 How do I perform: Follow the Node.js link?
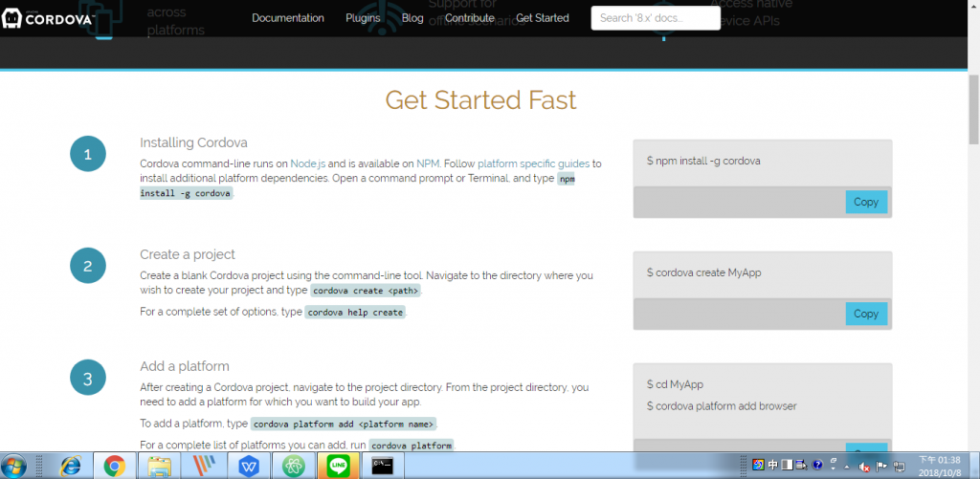click(307, 163)
